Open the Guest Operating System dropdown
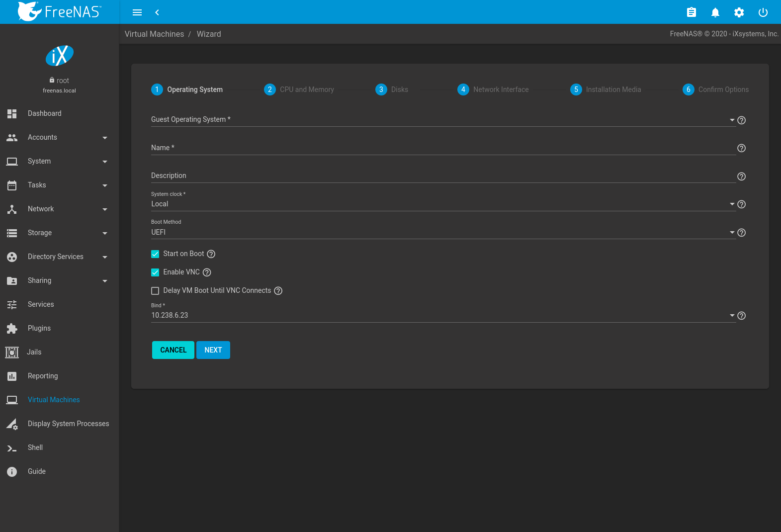This screenshot has width=781, height=532. point(442,120)
